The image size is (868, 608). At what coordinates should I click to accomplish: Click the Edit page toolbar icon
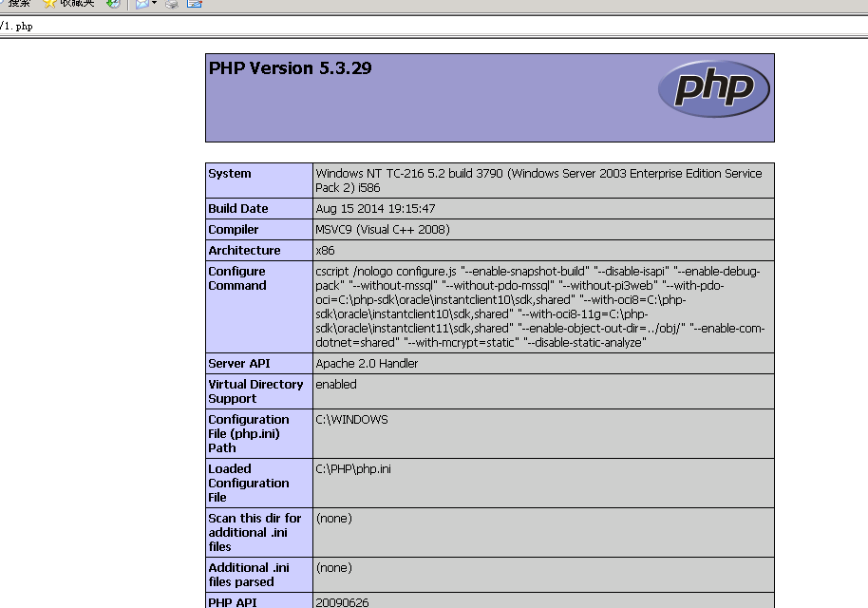coord(195,3)
